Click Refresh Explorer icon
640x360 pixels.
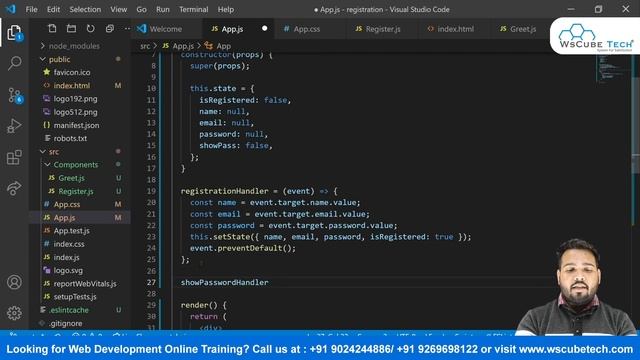tap(91, 29)
